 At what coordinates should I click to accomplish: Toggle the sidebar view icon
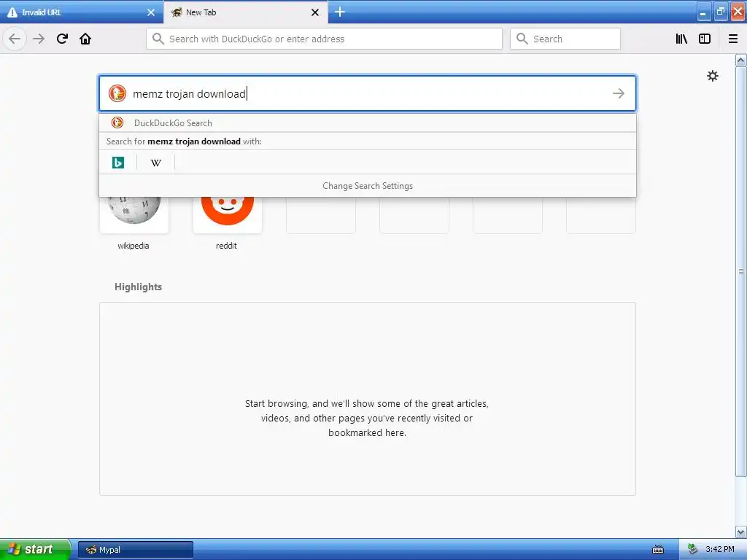click(705, 39)
